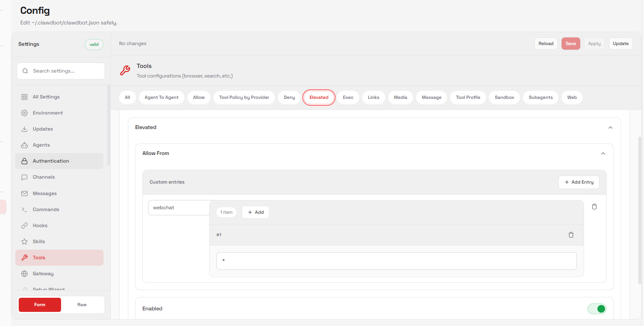Switch to the Sandbox tab
The width and height of the screenshot is (644, 326).
pyautogui.click(x=505, y=97)
